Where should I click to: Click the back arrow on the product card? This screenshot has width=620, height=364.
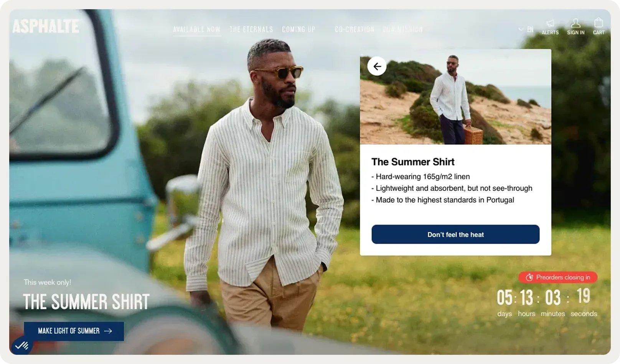point(377,66)
